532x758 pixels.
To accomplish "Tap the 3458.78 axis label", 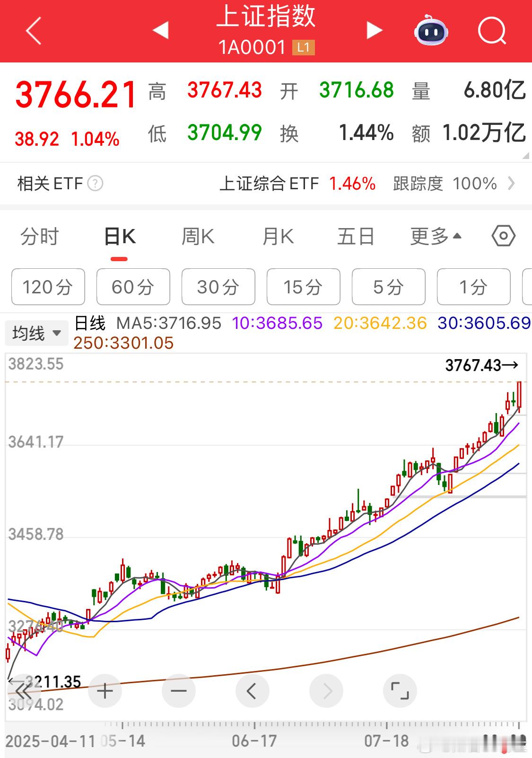I will click(x=36, y=534).
